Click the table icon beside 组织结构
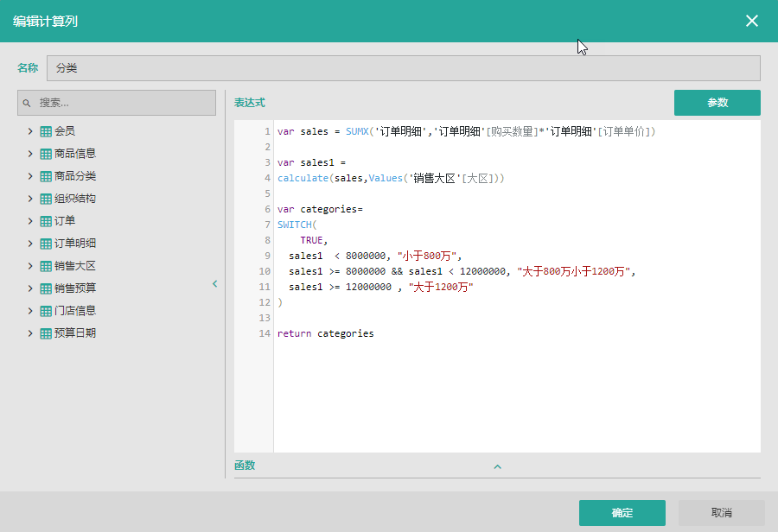The image size is (778, 532). click(46, 199)
